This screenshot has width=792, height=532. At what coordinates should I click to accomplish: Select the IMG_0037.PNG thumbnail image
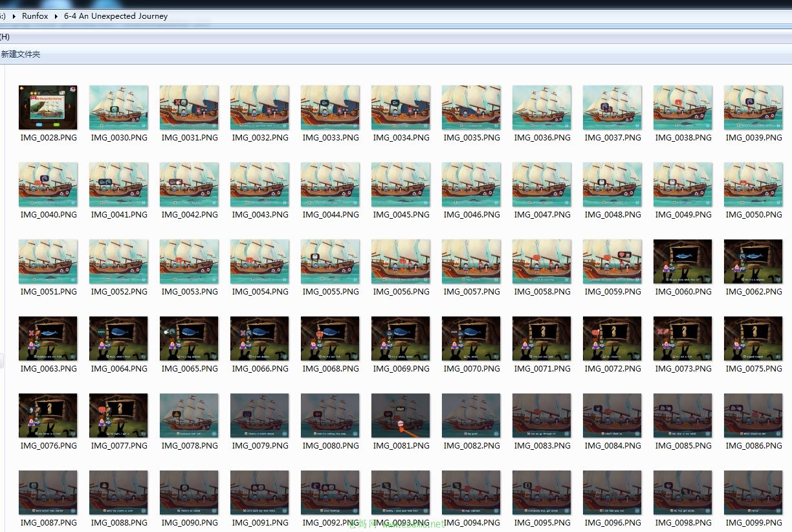pos(612,107)
